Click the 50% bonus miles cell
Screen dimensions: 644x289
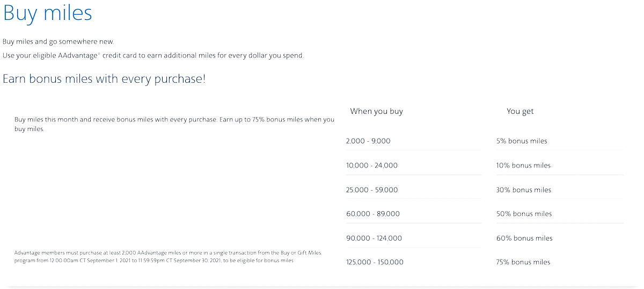tap(524, 214)
